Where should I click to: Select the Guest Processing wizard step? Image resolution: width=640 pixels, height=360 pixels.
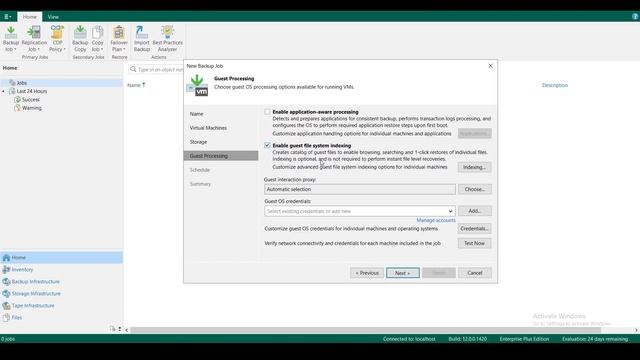[221, 156]
